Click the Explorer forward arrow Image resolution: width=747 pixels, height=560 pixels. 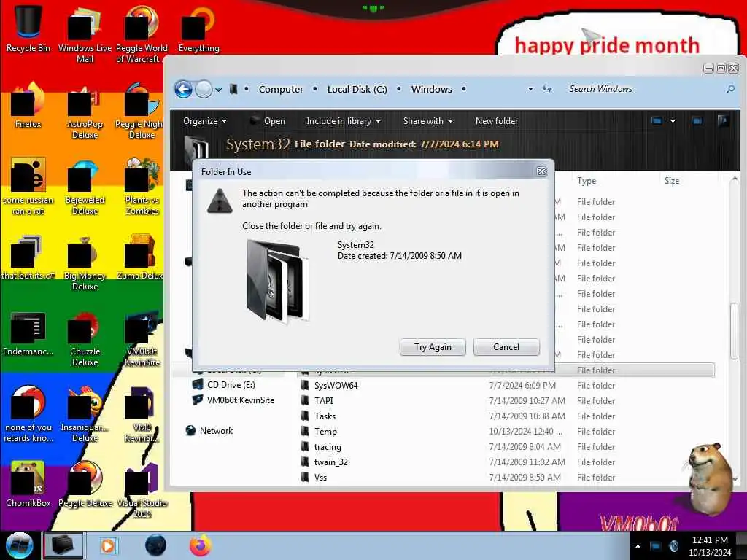click(204, 89)
